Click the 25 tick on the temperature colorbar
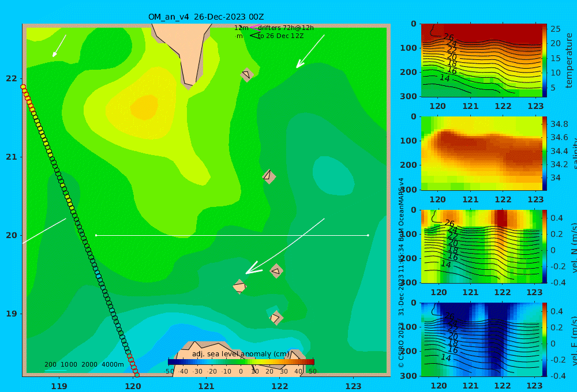Screen dimensions: 577x392 coord(556,29)
